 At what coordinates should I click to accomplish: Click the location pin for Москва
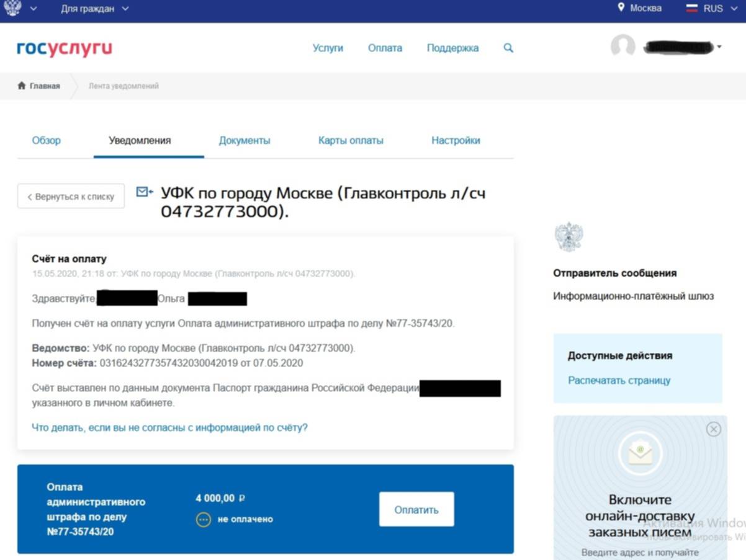click(x=621, y=8)
